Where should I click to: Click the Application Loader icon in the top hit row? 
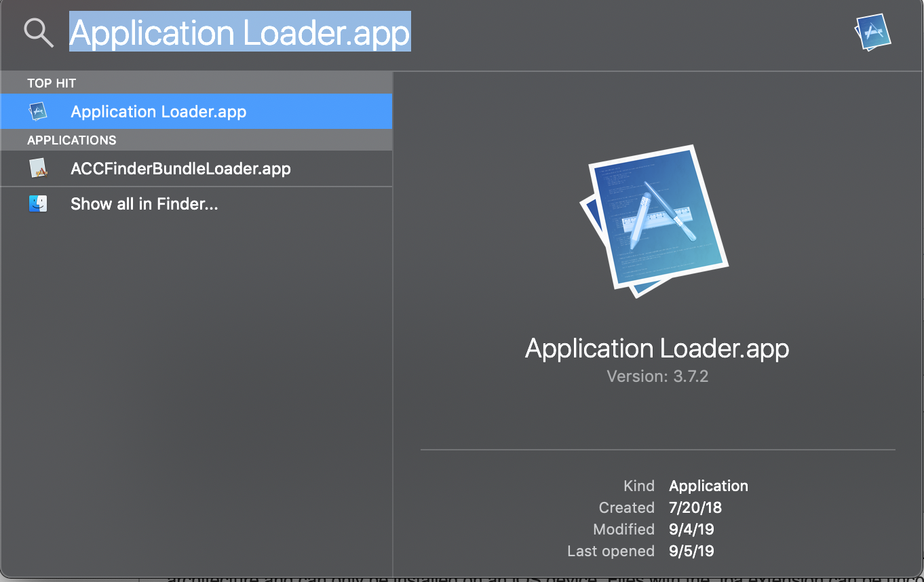38,111
